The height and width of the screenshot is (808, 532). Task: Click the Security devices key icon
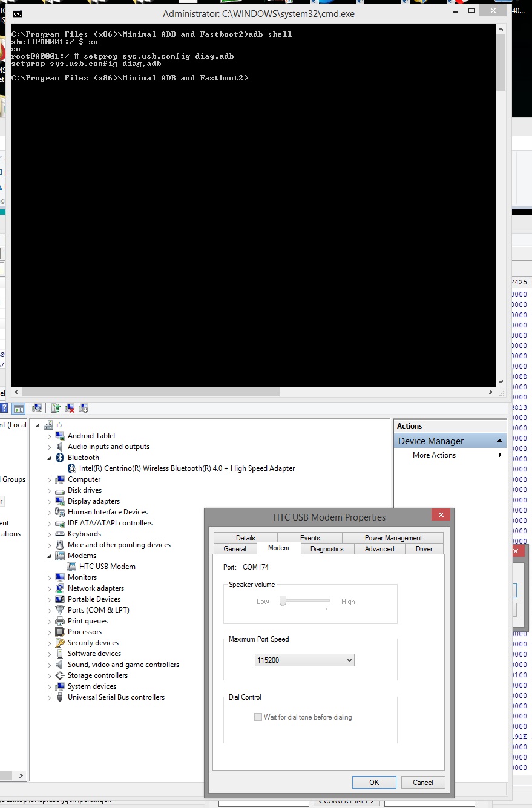[x=60, y=643]
